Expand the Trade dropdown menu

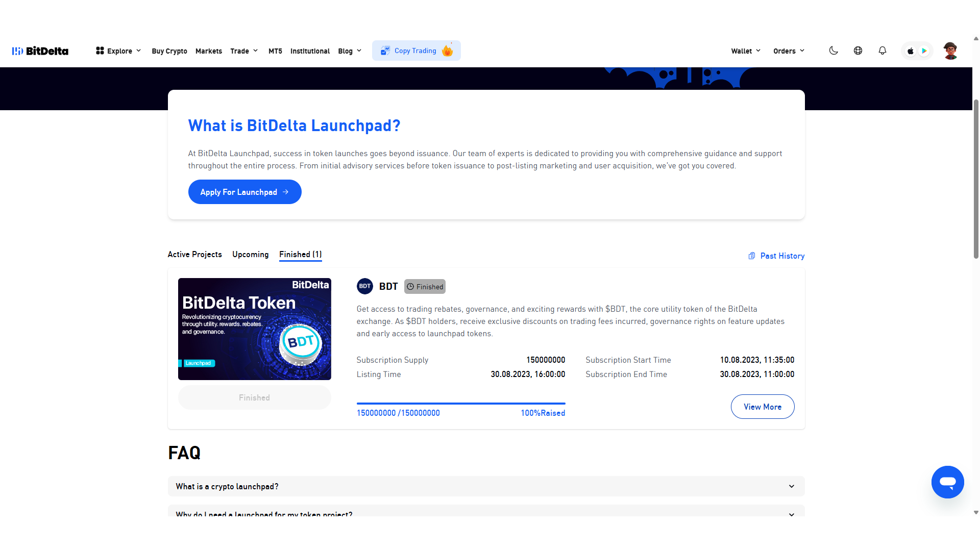244,51
